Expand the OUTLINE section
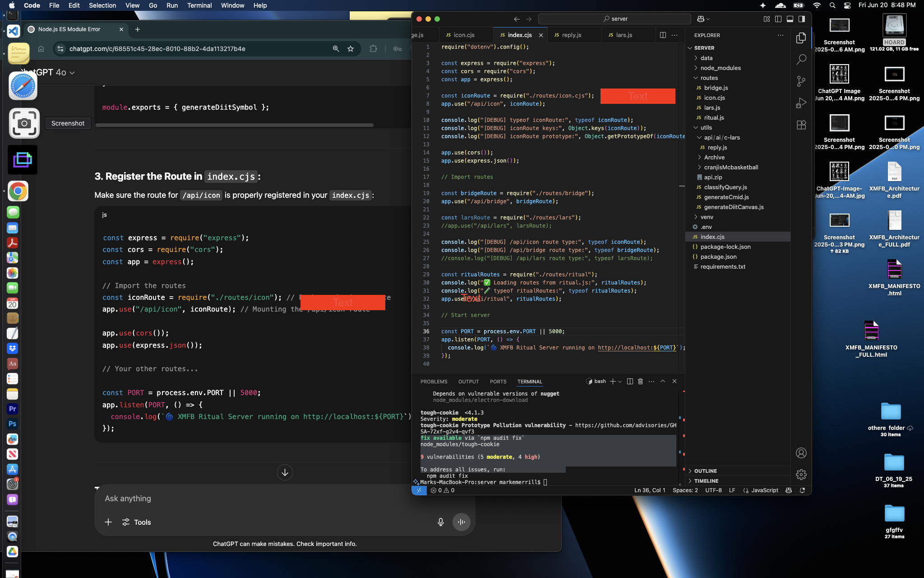The image size is (924, 578). coord(705,471)
